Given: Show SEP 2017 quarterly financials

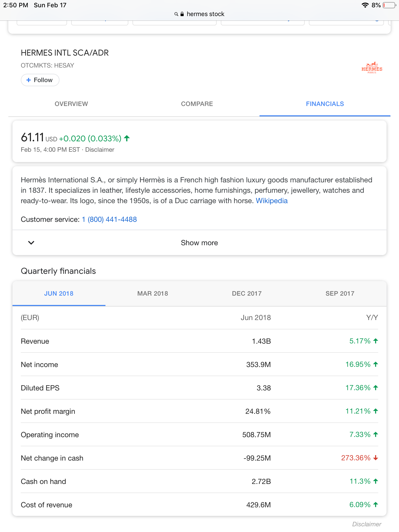Looking at the screenshot, I should click(340, 294).
